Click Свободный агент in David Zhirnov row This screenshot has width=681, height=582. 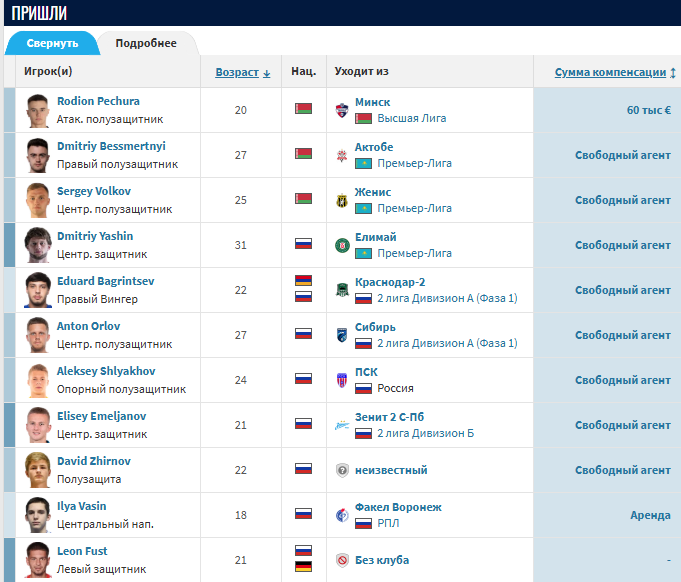point(623,470)
